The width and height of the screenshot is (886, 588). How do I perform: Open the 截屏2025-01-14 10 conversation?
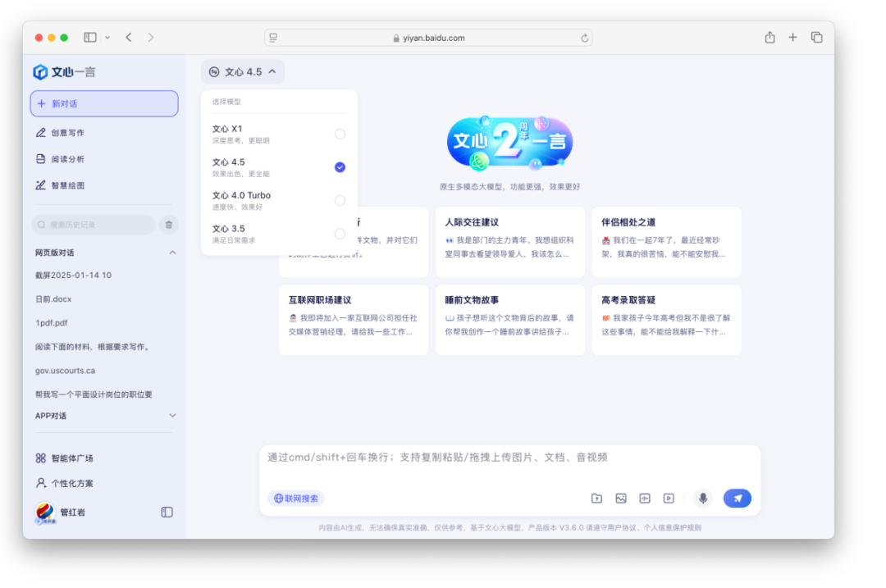tap(74, 275)
